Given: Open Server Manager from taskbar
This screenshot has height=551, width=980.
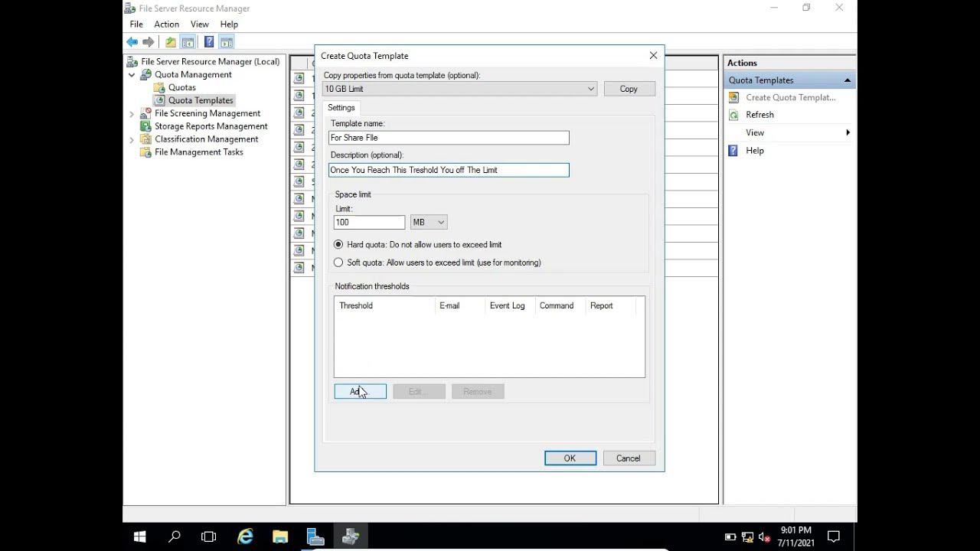Looking at the screenshot, I should tap(315, 536).
